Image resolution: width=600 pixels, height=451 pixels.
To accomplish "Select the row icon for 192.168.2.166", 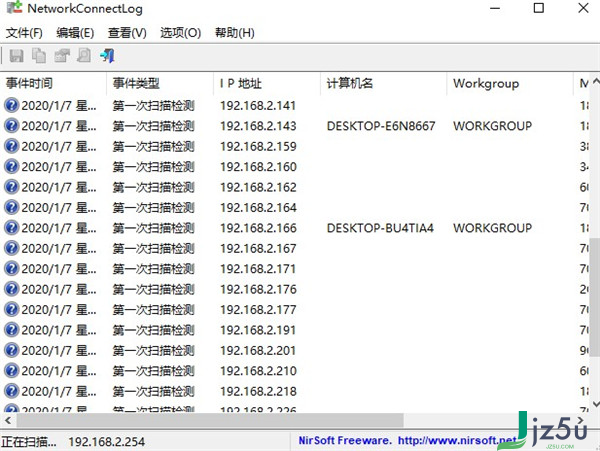I will tap(11, 228).
